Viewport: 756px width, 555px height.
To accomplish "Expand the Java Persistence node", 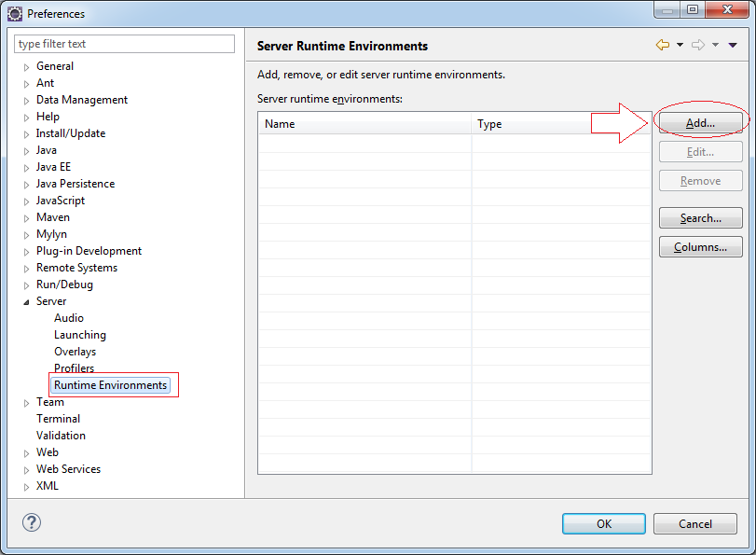I will (x=26, y=185).
